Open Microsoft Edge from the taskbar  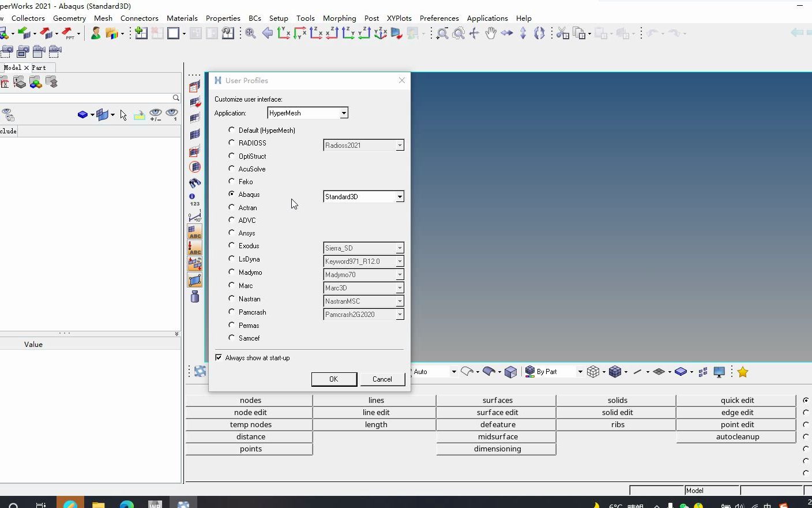(126, 505)
